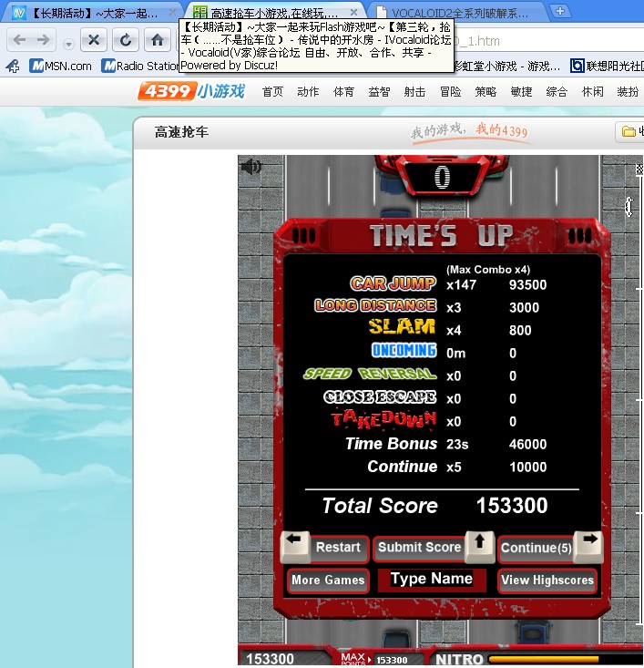Go forward with the forward arrow
Screen dimensions: 644x668
[43, 40]
